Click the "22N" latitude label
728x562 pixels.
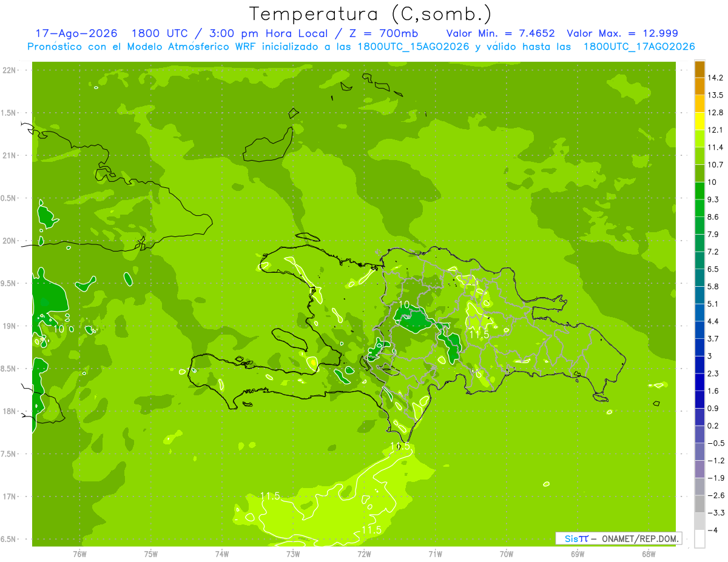click(x=10, y=70)
